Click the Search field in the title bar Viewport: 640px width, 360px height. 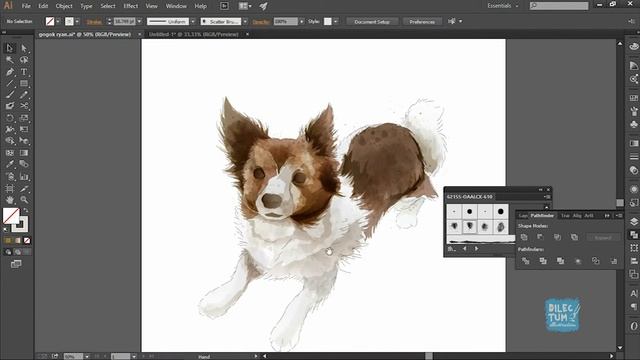coord(559,6)
